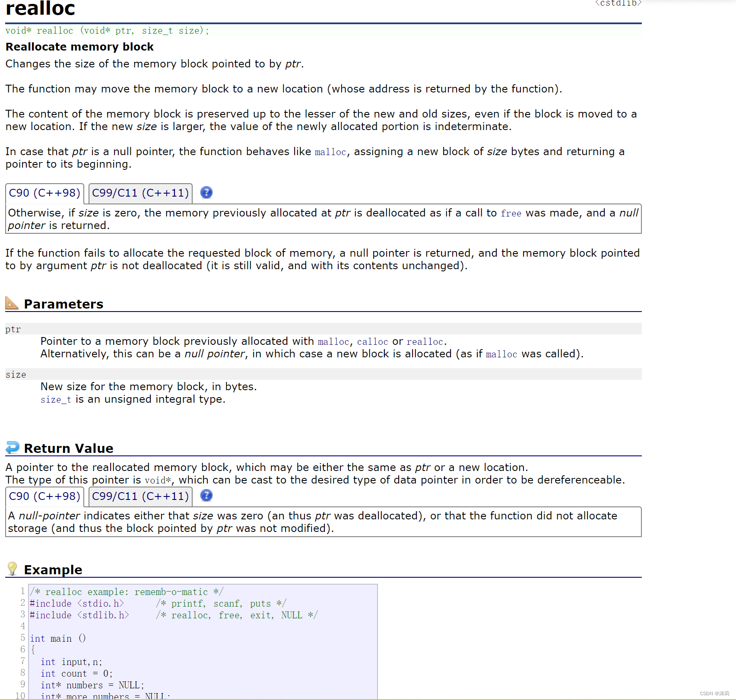Click the Example lightbulb icon

click(12, 569)
